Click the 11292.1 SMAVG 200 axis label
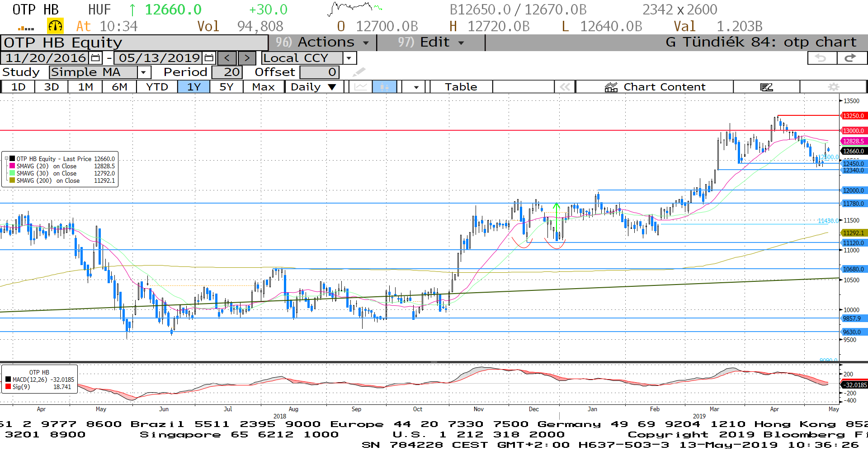 [854, 233]
